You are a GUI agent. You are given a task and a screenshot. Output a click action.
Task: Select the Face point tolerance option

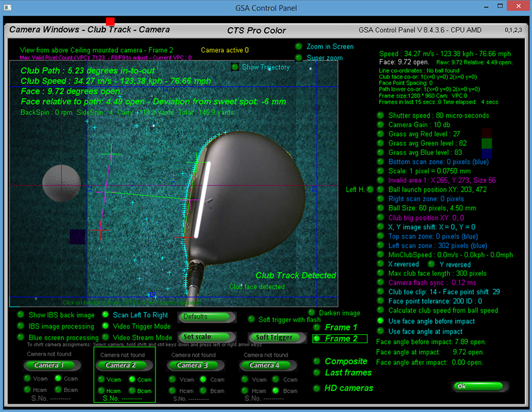[x=380, y=301]
